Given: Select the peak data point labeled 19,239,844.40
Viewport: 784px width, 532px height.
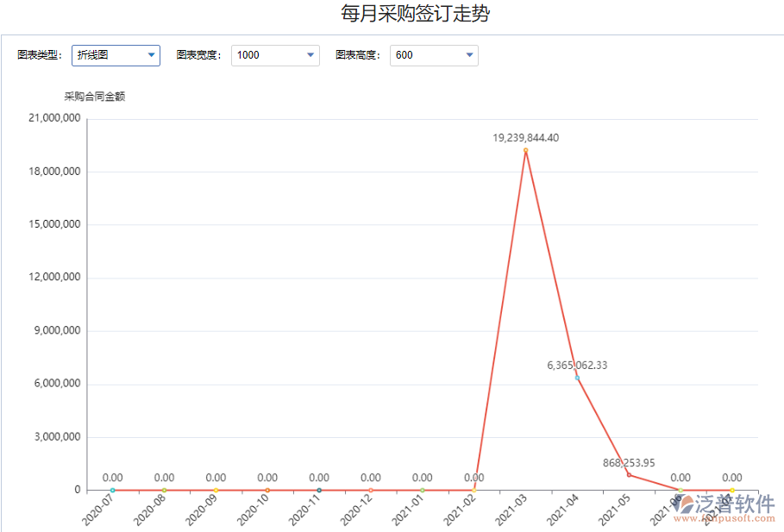Looking at the screenshot, I should tap(524, 151).
